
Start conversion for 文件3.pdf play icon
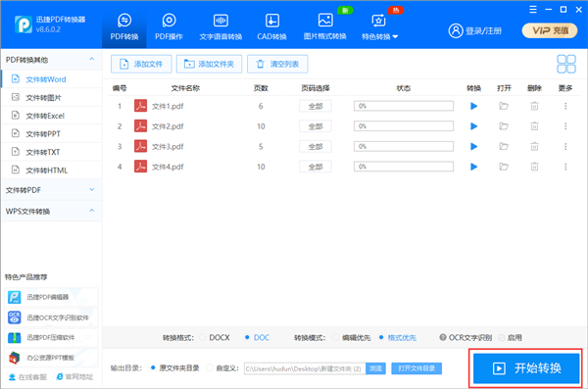click(x=474, y=146)
